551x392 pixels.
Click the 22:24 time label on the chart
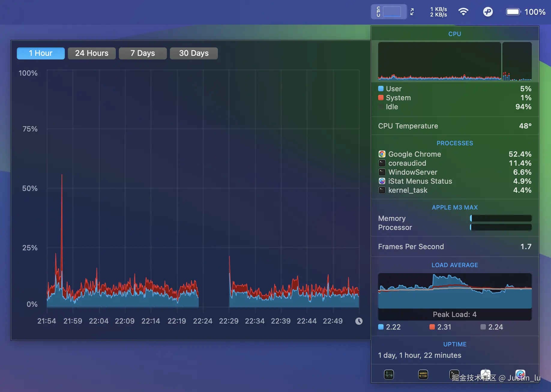click(203, 321)
